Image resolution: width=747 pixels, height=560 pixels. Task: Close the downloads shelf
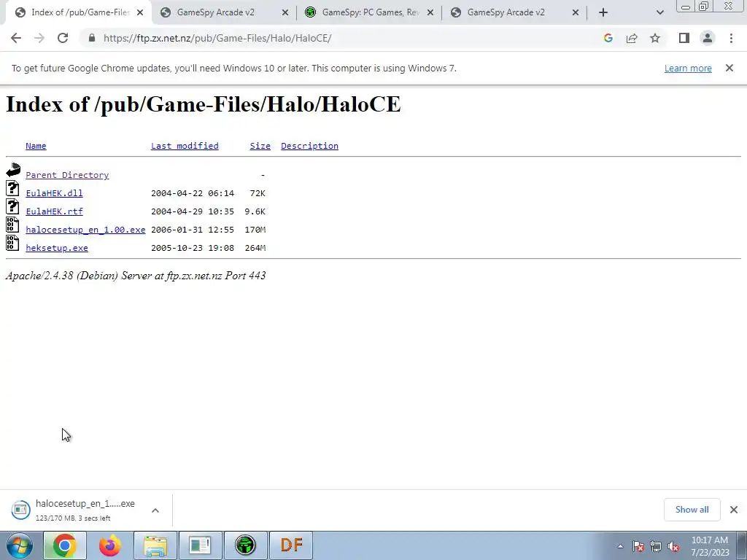(734, 510)
